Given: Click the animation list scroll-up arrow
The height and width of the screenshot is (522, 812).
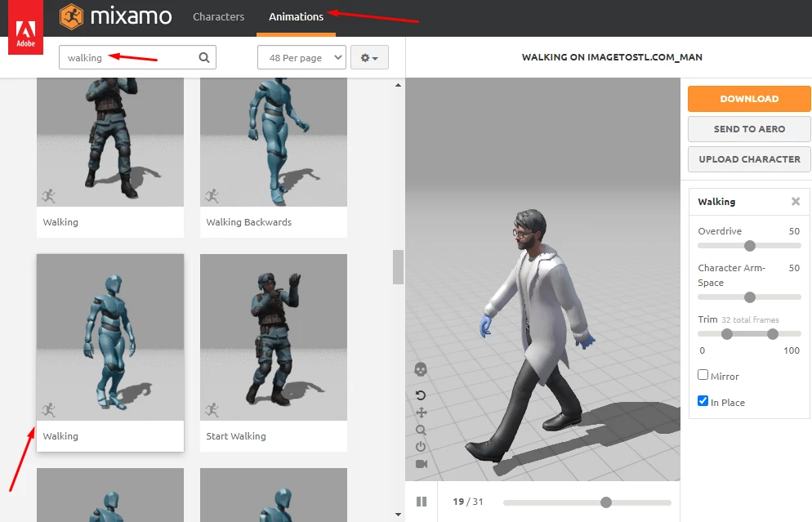Looking at the screenshot, I should click(x=398, y=85).
